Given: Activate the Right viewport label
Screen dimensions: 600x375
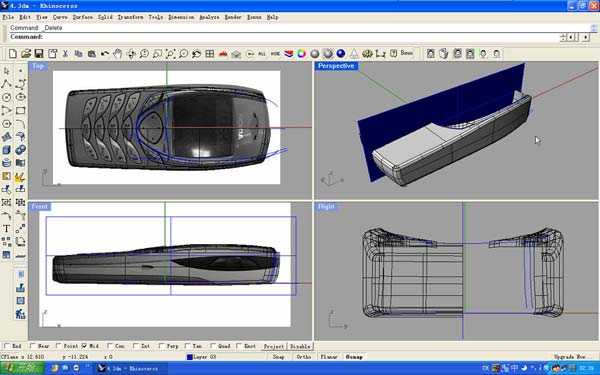Looking at the screenshot, I should pyautogui.click(x=326, y=207).
